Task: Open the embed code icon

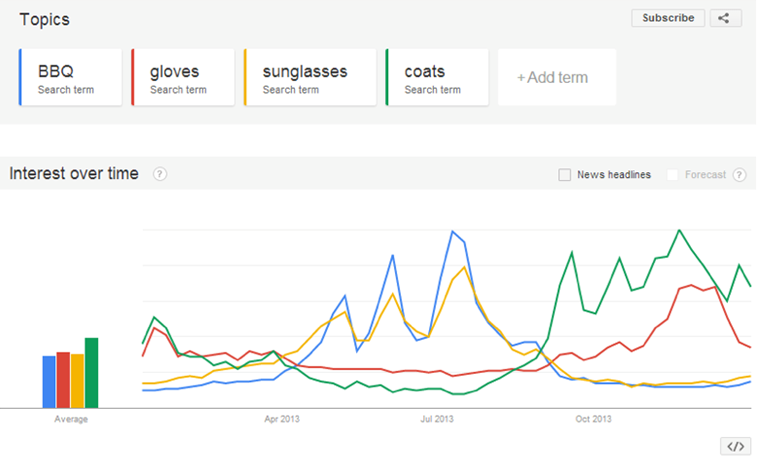Action: pyautogui.click(x=735, y=446)
